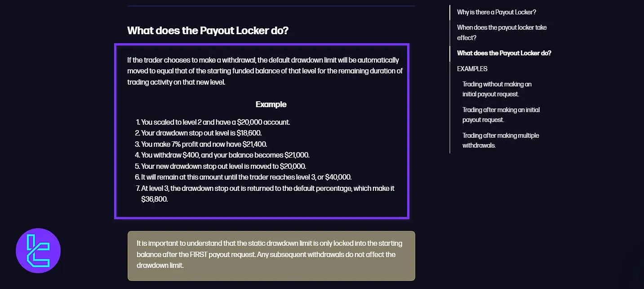Click the page heading "What does the Payout Locker do?"
Image resolution: width=644 pixels, height=289 pixels.
[x=209, y=30]
